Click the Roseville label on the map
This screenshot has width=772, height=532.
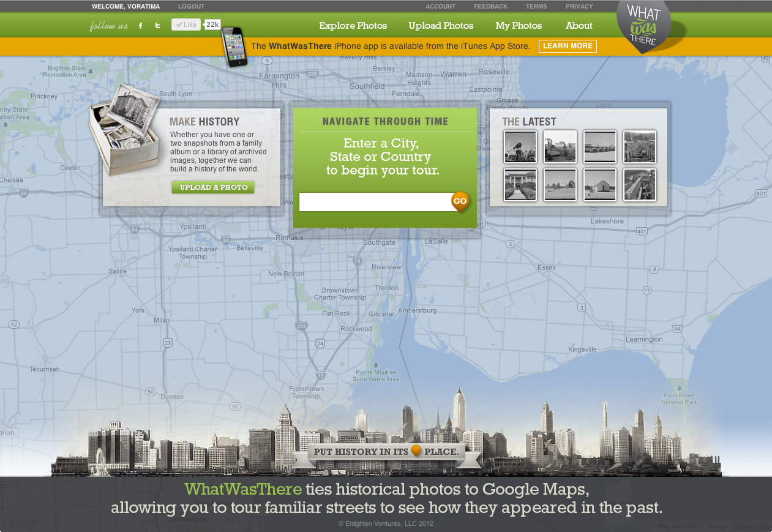[494, 72]
